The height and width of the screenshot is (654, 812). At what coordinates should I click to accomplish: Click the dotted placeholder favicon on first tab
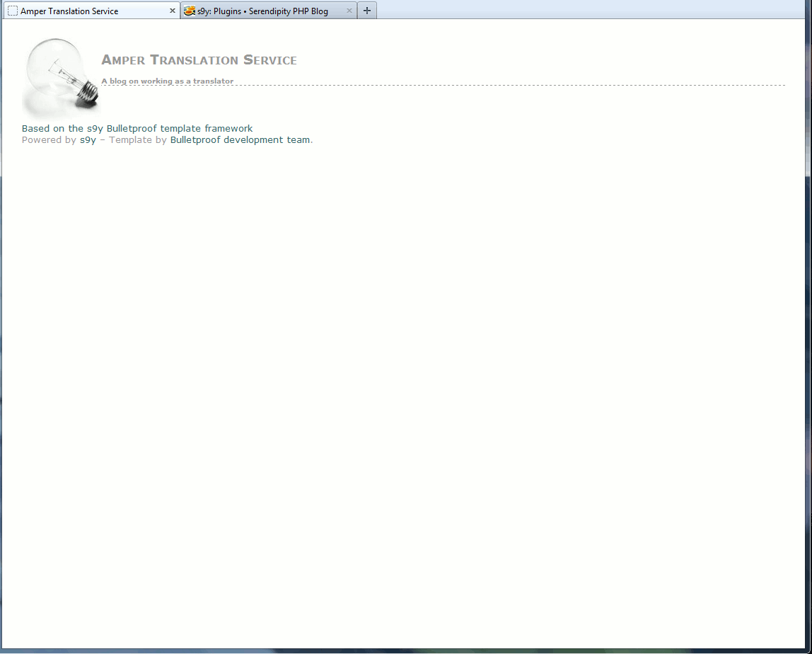pos(13,11)
